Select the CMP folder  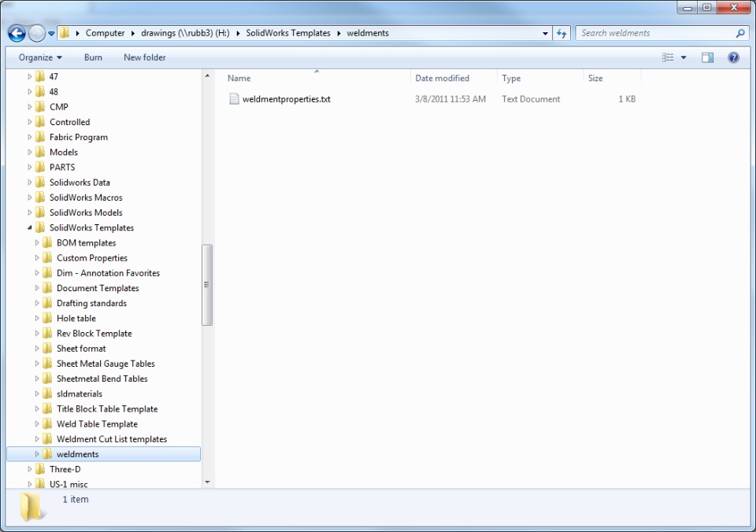pos(59,107)
